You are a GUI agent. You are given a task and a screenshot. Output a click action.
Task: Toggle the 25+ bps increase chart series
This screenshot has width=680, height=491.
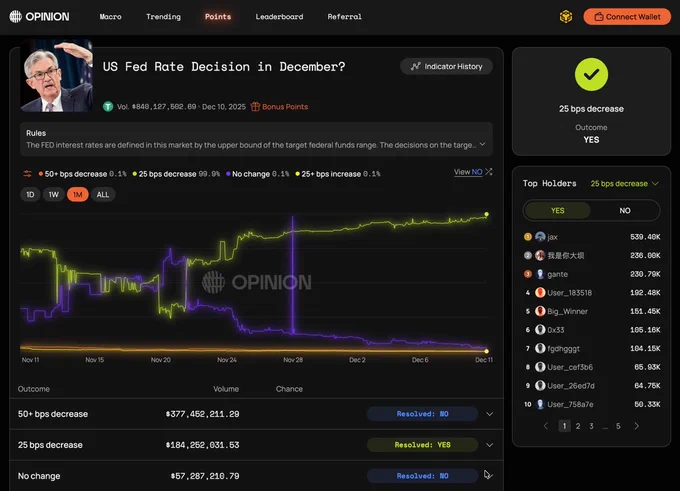click(x=337, y=174)
